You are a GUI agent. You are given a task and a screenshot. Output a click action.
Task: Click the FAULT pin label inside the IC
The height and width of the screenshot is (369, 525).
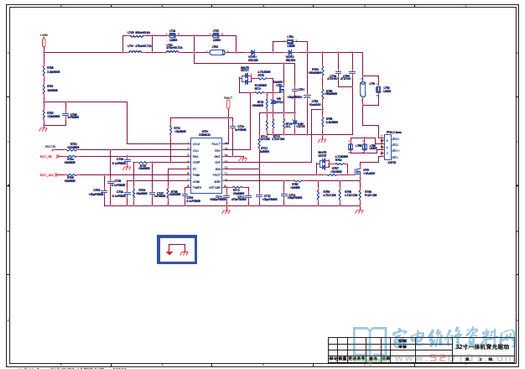pos(216,144)
